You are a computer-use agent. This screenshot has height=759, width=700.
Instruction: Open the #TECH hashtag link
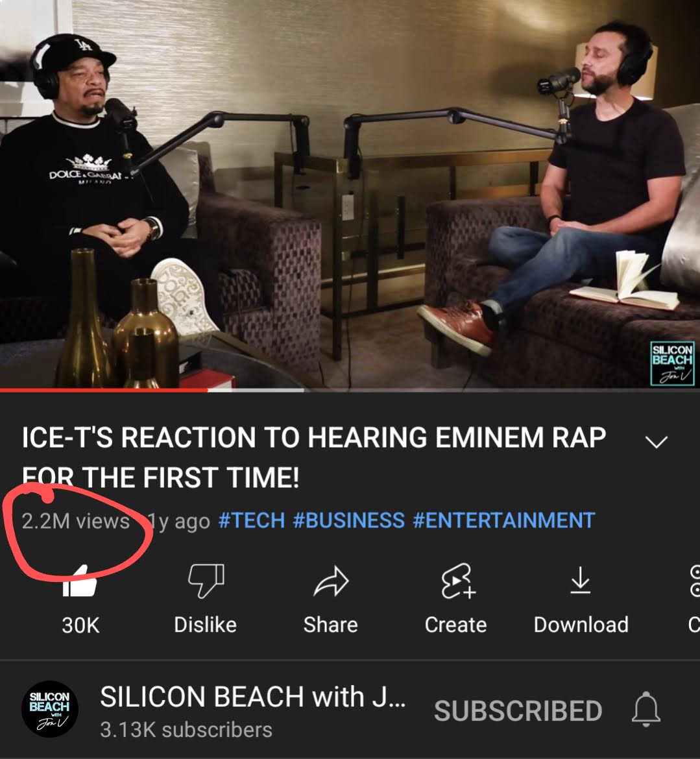pos(251,521)
